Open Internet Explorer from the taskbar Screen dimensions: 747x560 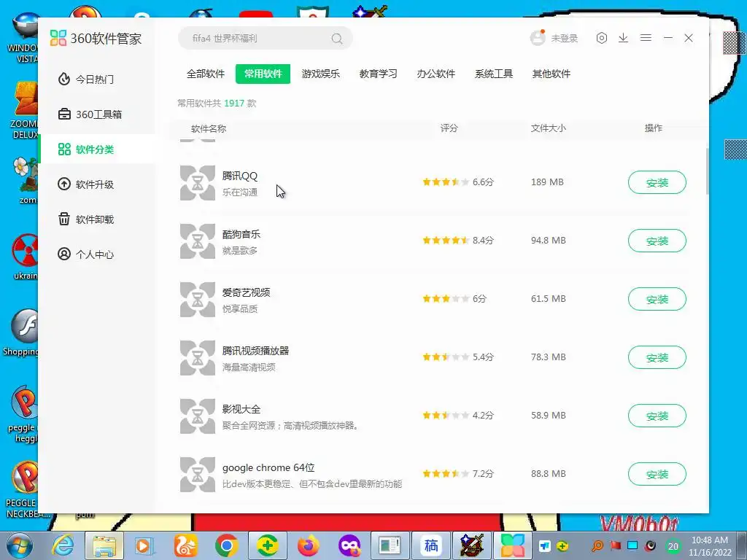63,545
